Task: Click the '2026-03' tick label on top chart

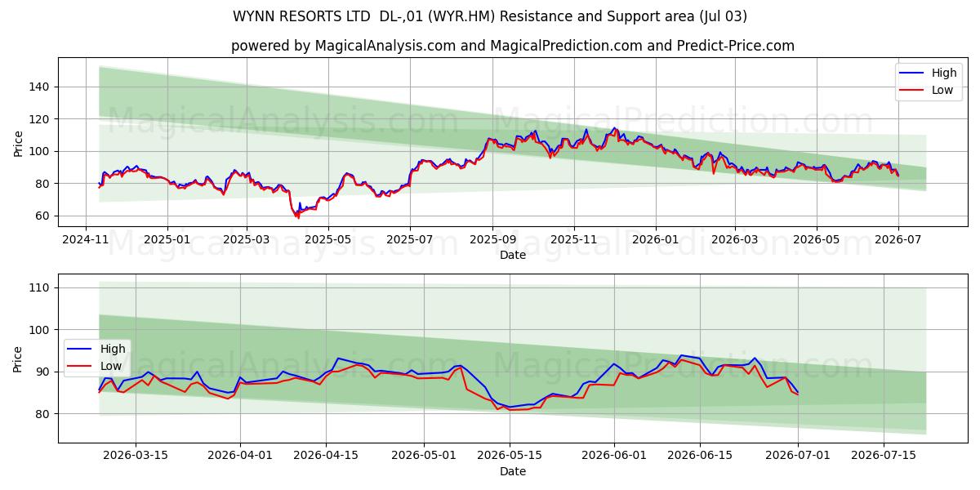Action: (734, 241)
